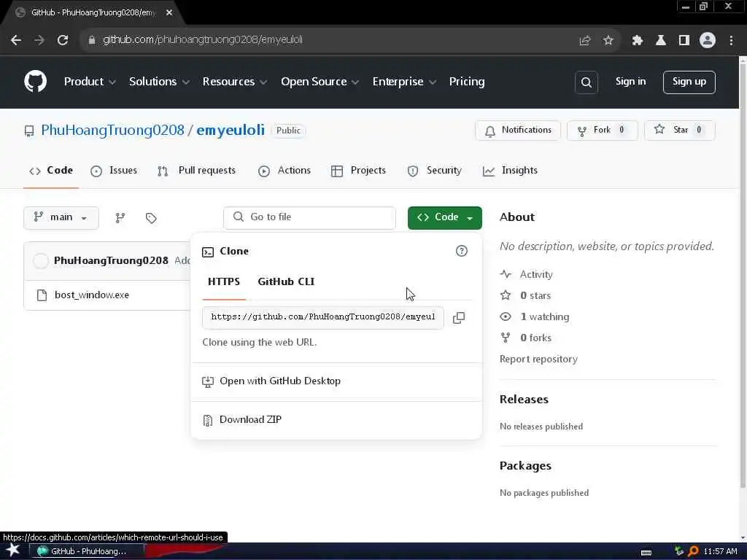747x560 pixels.
Task: Click file icon beside bost_window.exe
Action: pos(42,295)
